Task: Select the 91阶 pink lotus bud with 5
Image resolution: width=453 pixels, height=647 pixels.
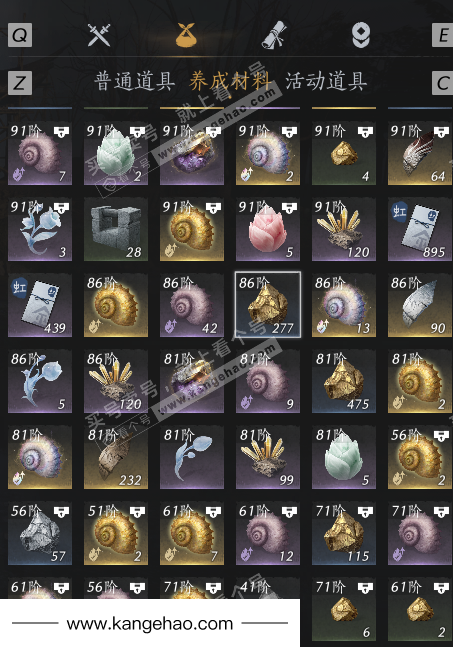Action: 268,229
